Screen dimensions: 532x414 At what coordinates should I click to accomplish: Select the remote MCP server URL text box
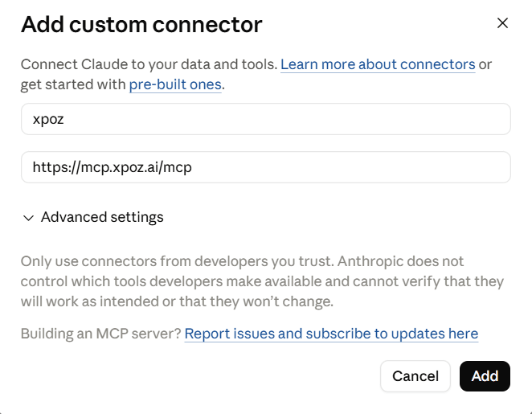266,167
